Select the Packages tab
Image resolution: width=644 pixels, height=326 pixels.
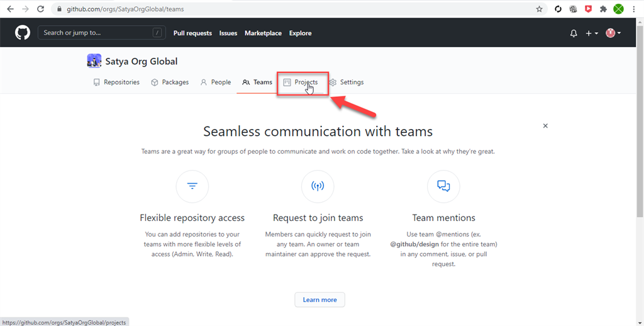[x=170, y=82]
